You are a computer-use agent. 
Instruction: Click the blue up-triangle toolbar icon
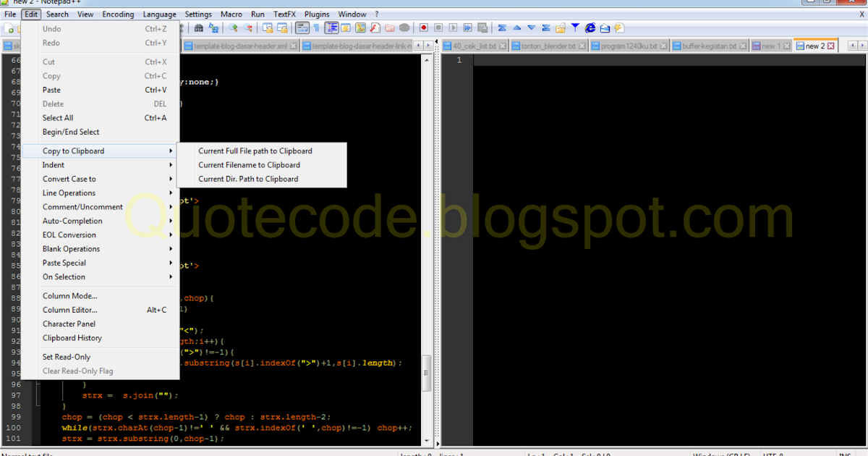coord(516,28)
